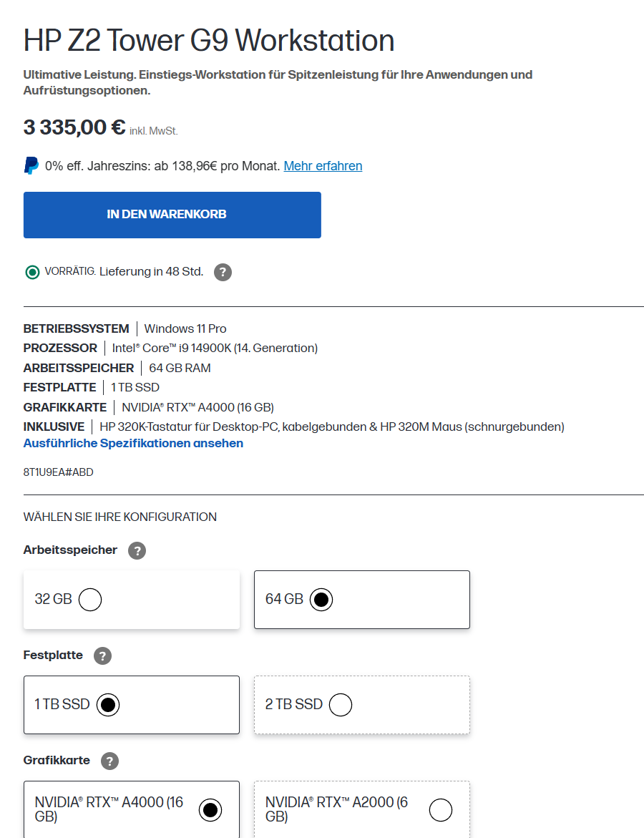Choose the 64 GB RAM radio button
The image size is (644, 838).
[321, 599]
